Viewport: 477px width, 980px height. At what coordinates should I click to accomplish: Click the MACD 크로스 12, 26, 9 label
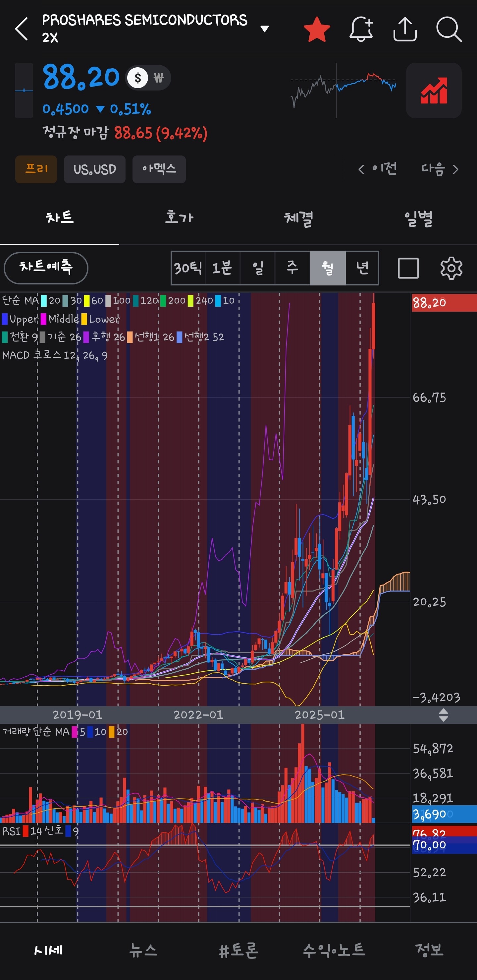(x=55, y=355)
